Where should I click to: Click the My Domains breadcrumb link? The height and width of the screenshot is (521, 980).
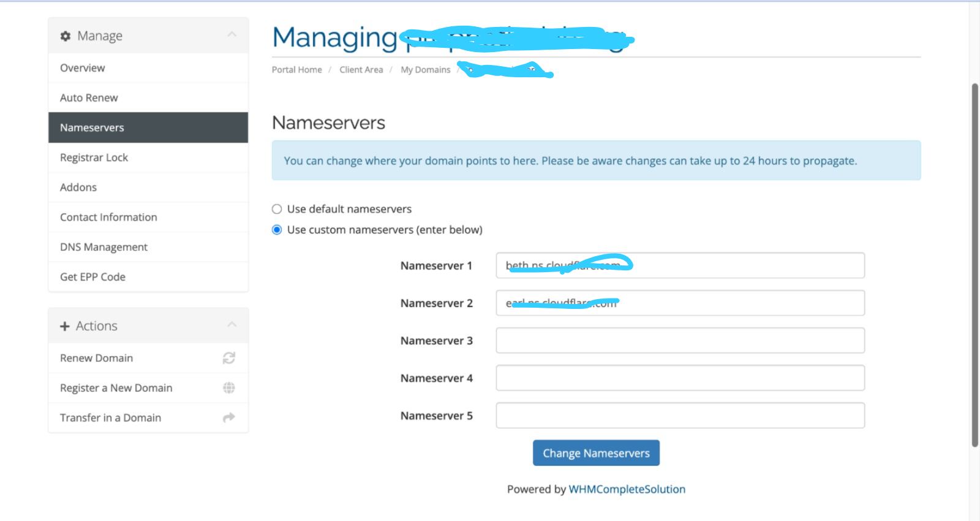426,70
